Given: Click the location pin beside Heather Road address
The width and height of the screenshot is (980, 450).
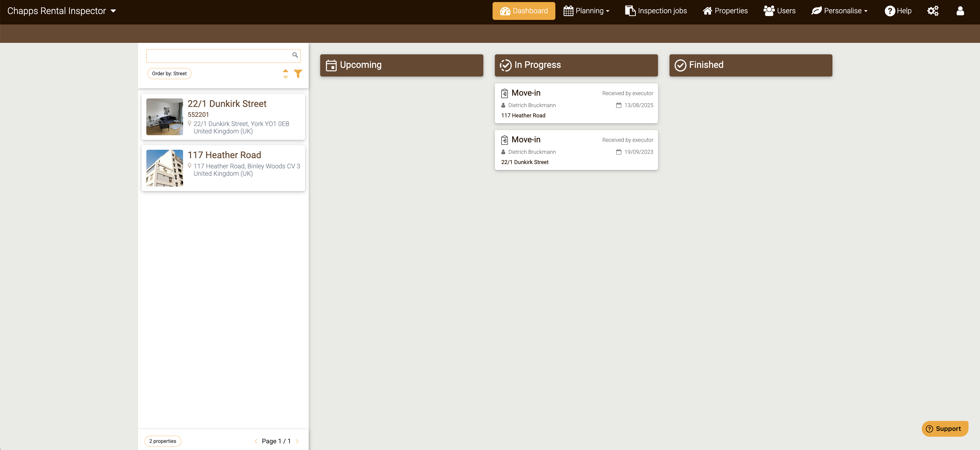Looking at the screenshot, I should pos(189,166).
